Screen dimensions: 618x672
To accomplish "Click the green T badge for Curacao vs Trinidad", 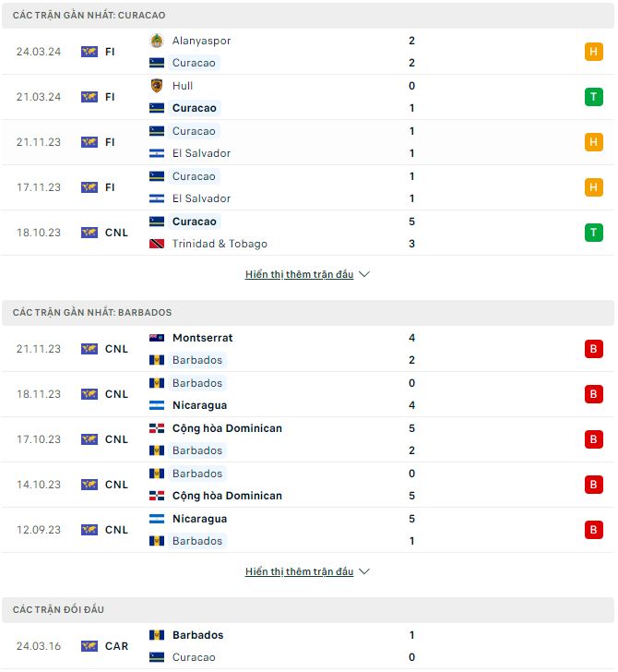I will tap(594, 233).
